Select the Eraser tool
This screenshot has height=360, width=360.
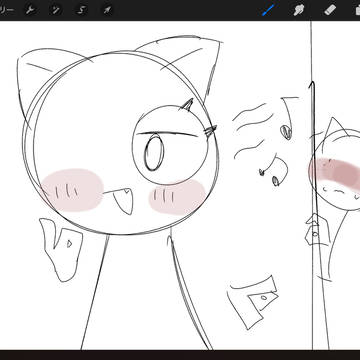coord(330,10)
